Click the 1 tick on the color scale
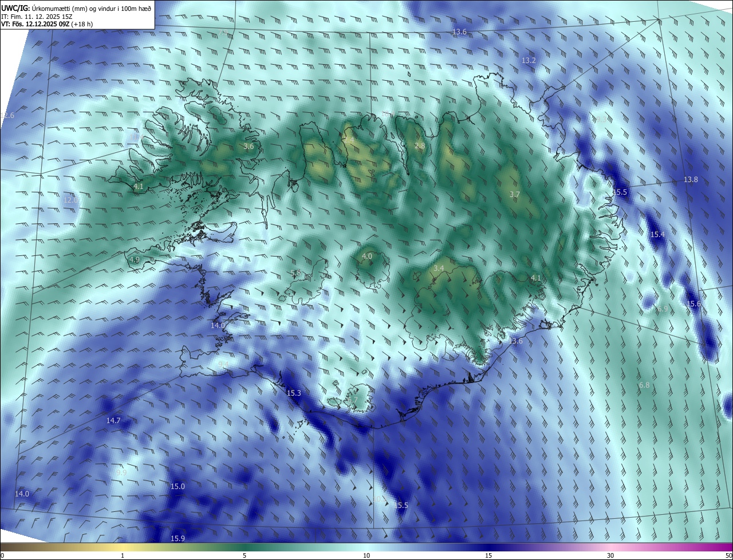 tap(123, 555)
